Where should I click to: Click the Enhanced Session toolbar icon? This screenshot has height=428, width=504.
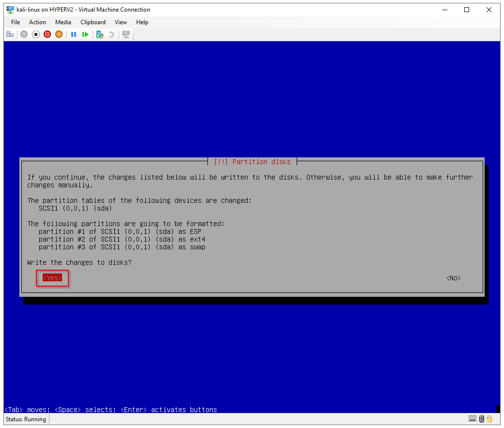[126, 34]
